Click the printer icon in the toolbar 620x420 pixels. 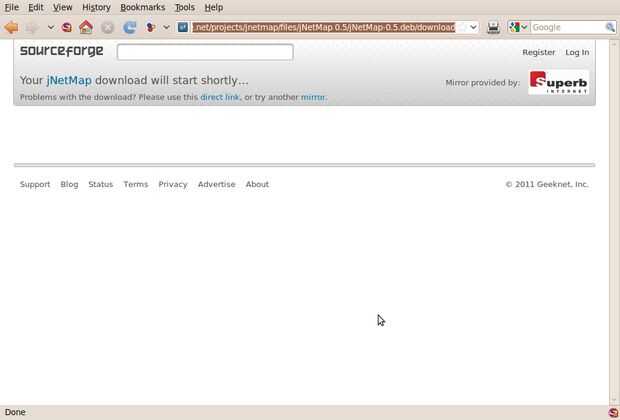click(493, 27)
